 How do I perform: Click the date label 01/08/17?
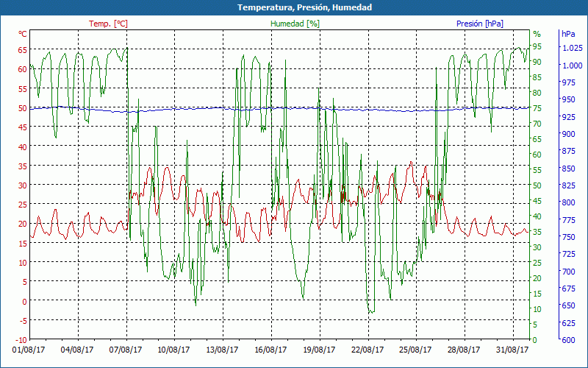click(x=29, y=350)
